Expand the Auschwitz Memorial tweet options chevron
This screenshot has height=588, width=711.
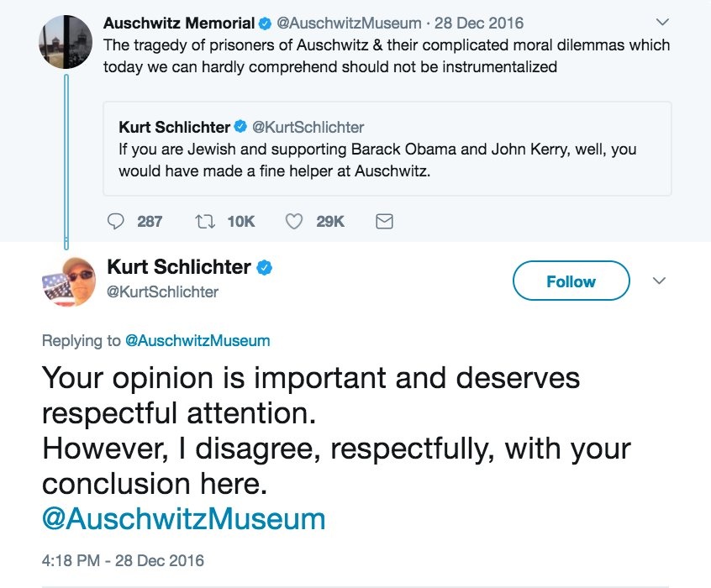point(661,22)
